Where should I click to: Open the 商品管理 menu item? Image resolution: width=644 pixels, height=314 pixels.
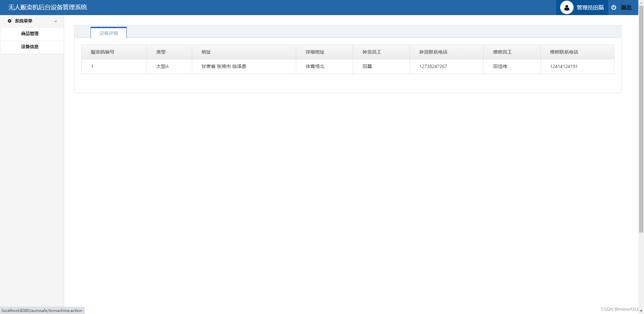[x=32, y=34]
